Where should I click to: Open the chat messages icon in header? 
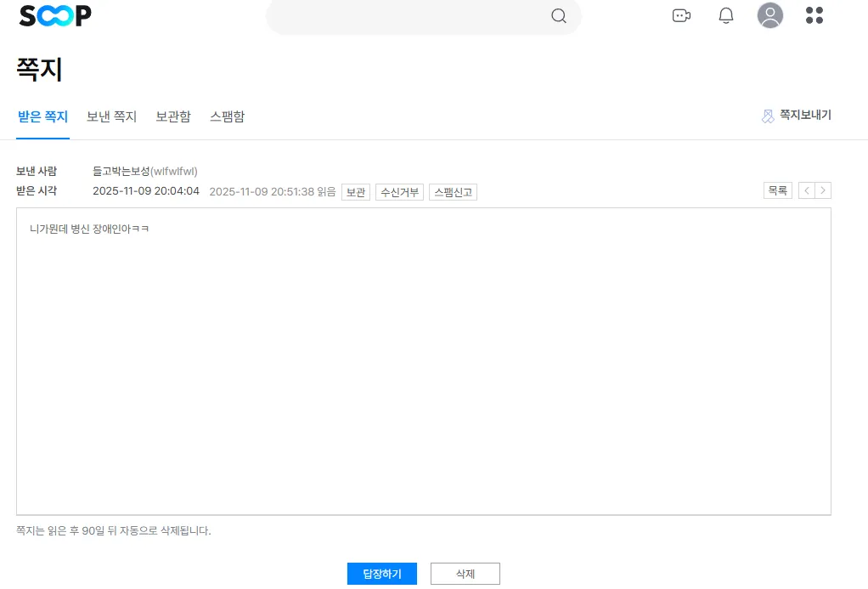tap(681, 15)
